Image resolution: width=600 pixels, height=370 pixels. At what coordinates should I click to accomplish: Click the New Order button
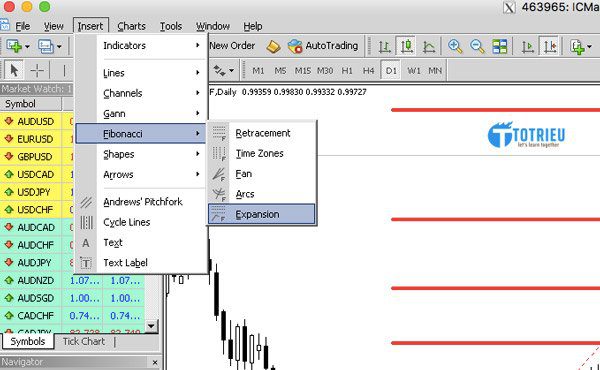point(232,46)
